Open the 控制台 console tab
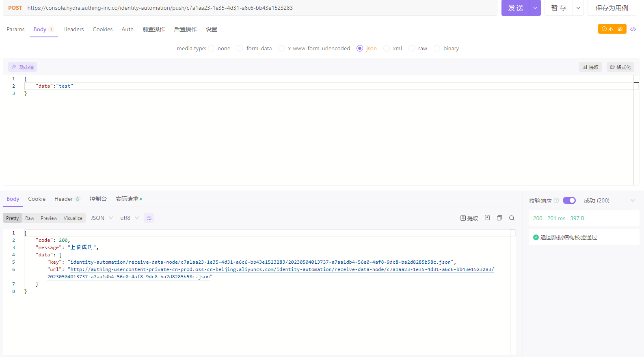Screen dimensions: 644x357 98,199
